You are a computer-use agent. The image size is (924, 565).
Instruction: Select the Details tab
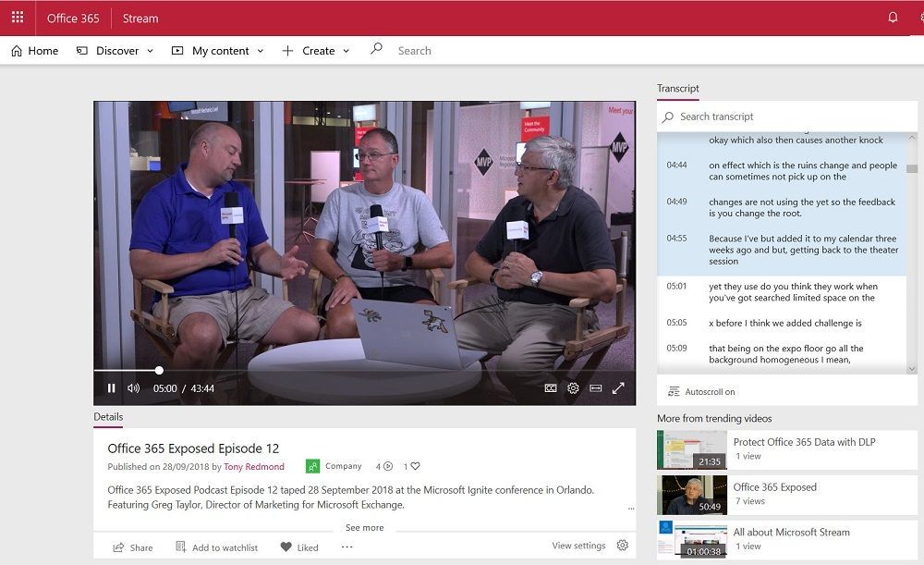click(x=107, y=417)
